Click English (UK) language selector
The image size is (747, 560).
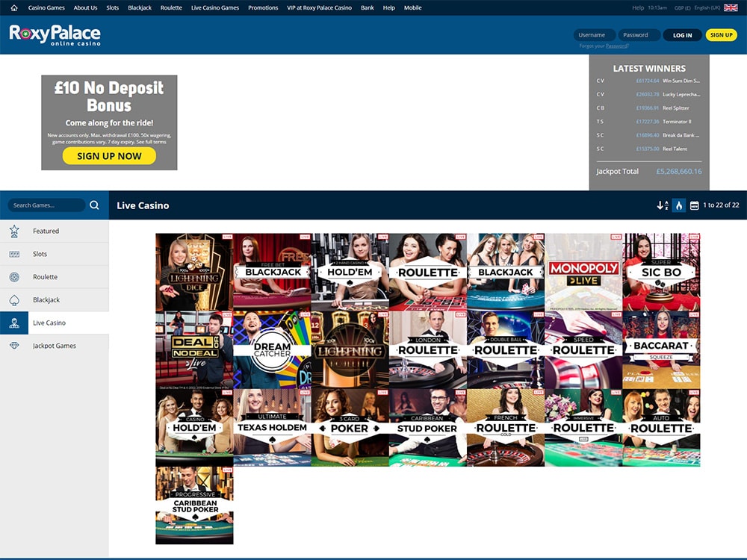pos(707,7)
